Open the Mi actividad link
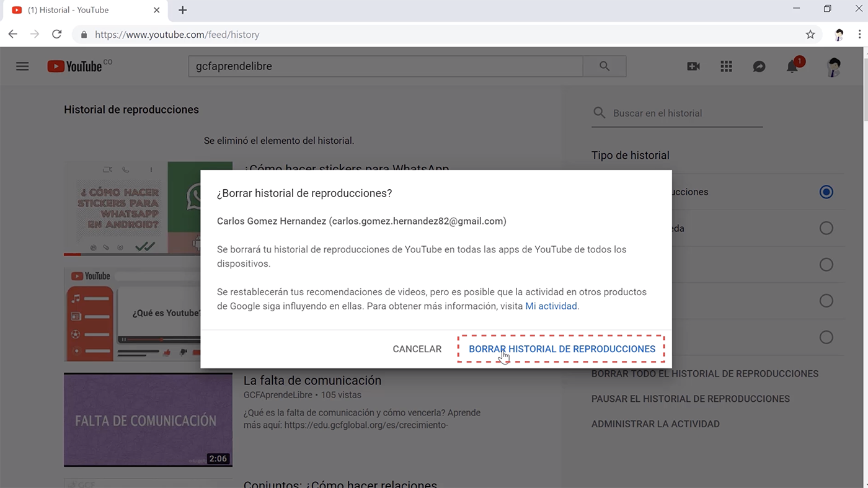The image size is (868, 488). point(552,306)
